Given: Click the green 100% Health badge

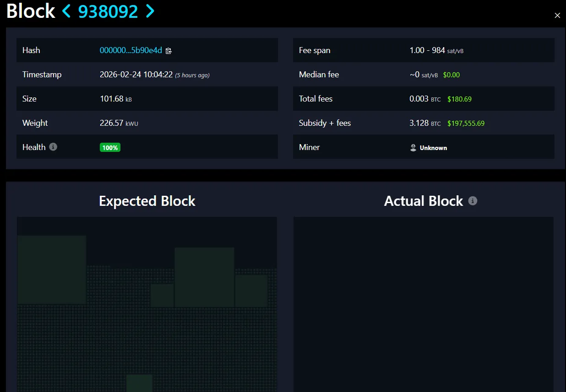Looking at the screenshot, I should 110,147.
